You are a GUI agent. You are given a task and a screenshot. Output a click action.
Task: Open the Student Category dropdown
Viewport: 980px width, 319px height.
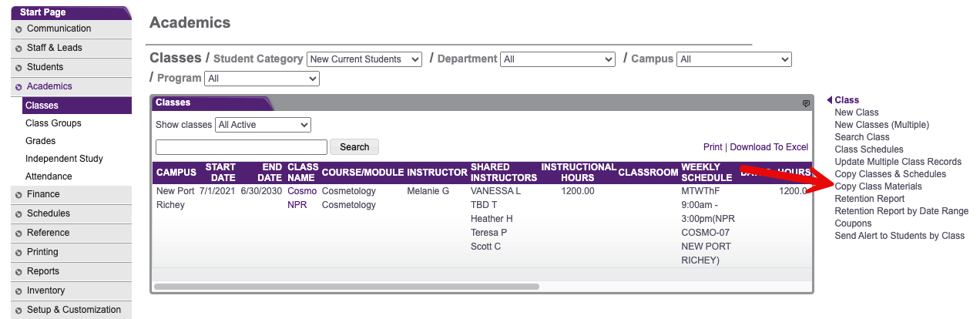click(364, 59)
